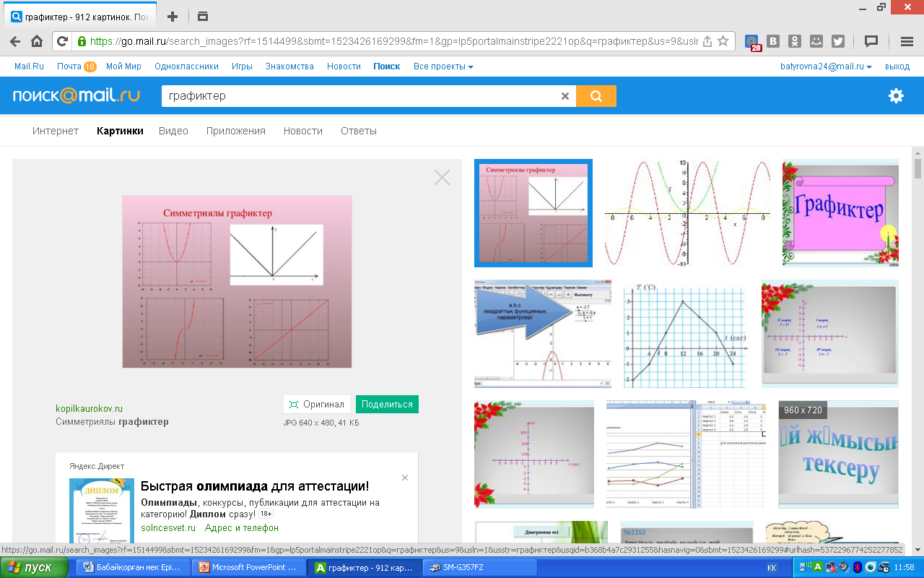The height and width of the screenshot is (578, 924).
Task: Open the spreadsheet line chart thumbnail
Action: coord(686,454)
